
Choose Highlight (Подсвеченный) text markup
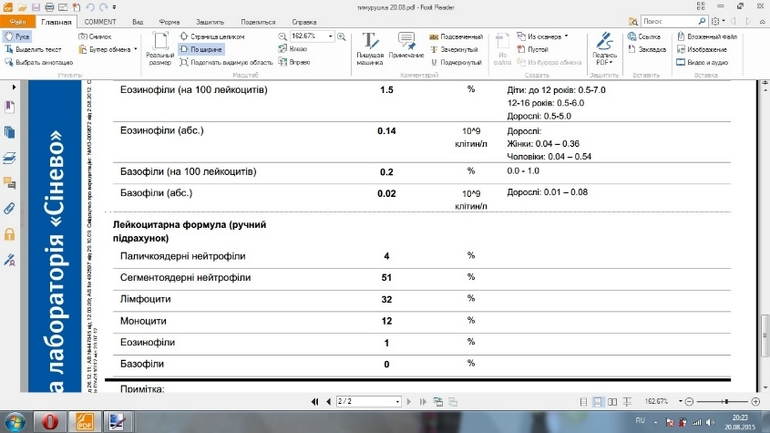click(455, 36)
